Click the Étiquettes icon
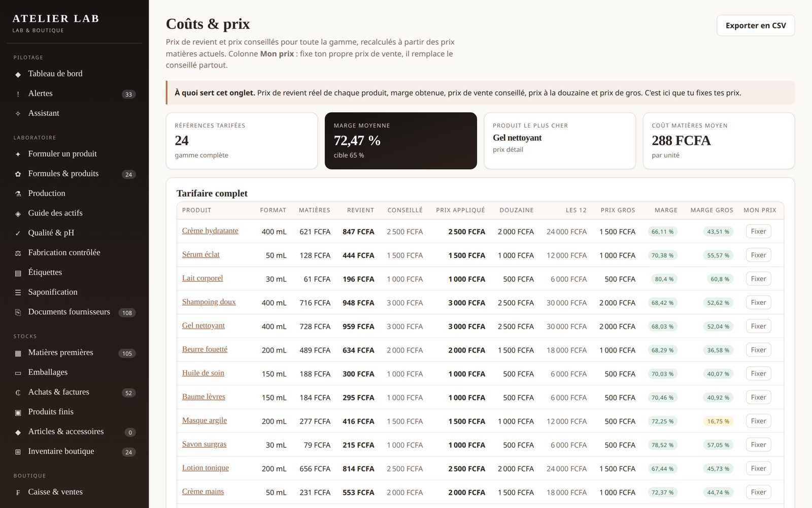812x508 pixels. [x=18, y=273]
